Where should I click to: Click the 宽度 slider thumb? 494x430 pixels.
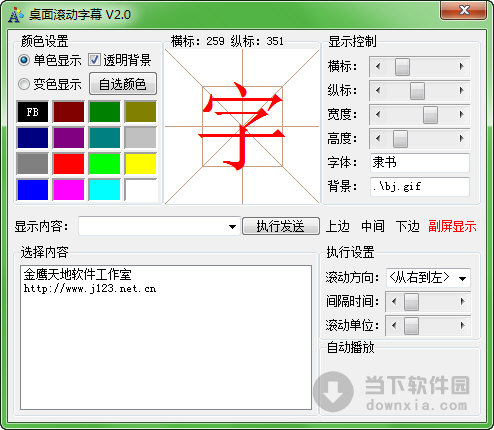click(430, 115)
